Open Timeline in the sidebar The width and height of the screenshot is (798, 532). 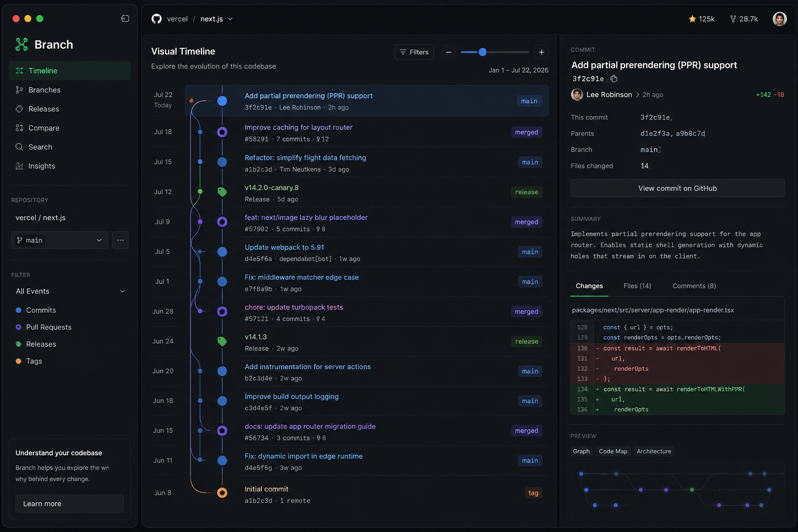pos(70,71)
